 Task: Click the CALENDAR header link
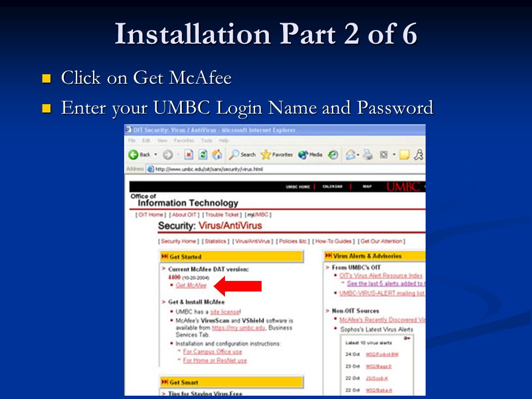tap(332, 187)
